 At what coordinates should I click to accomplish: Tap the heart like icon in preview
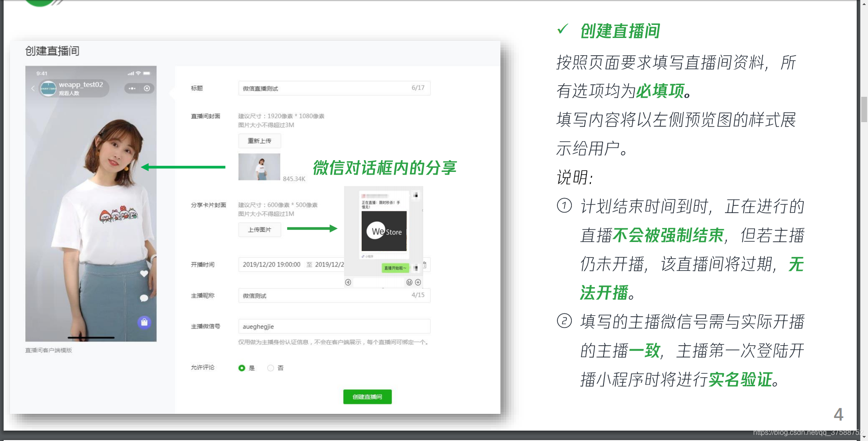point(144,273)
